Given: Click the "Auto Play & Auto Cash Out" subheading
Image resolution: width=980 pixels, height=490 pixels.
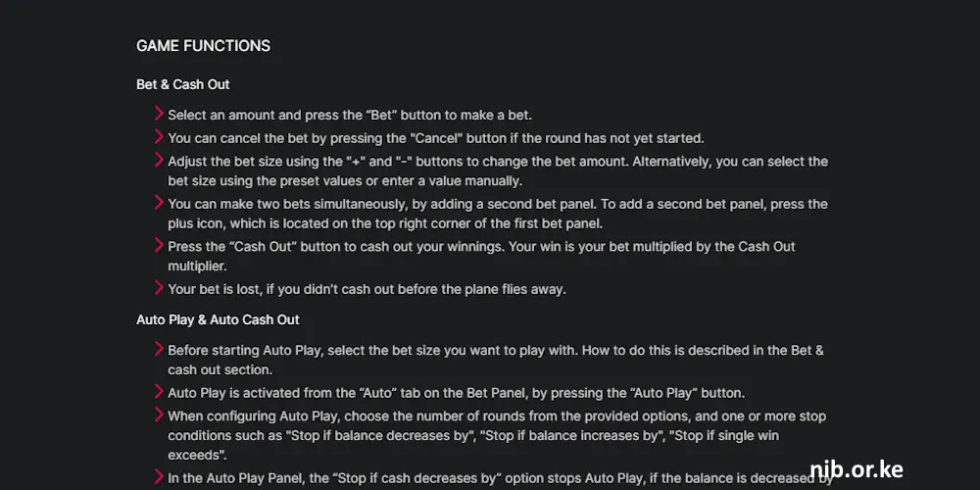Looking at the screenshot, I should pos(218,319).
